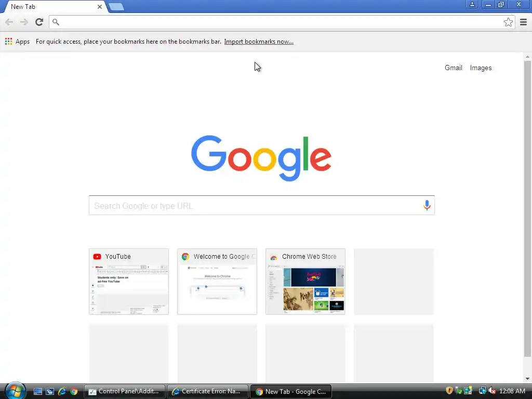Click the browser back arrow
Image resolution: width=532 pixels, height=399 pixels.
point(9,22)
